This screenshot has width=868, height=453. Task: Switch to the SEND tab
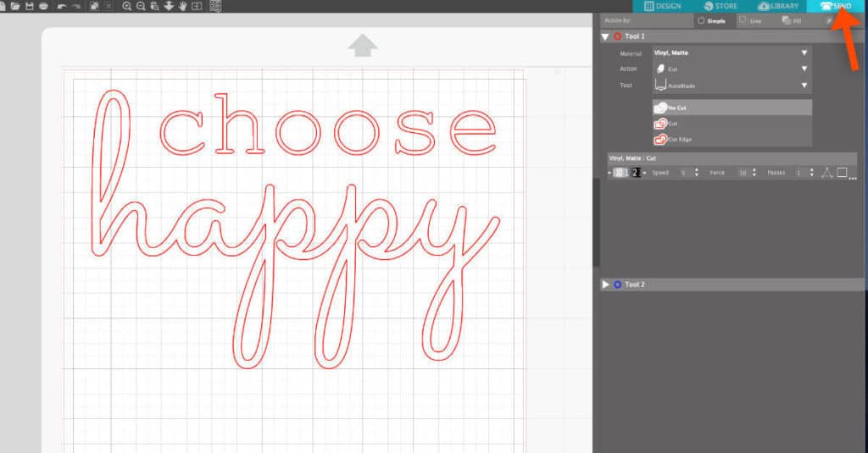(837, 6)
